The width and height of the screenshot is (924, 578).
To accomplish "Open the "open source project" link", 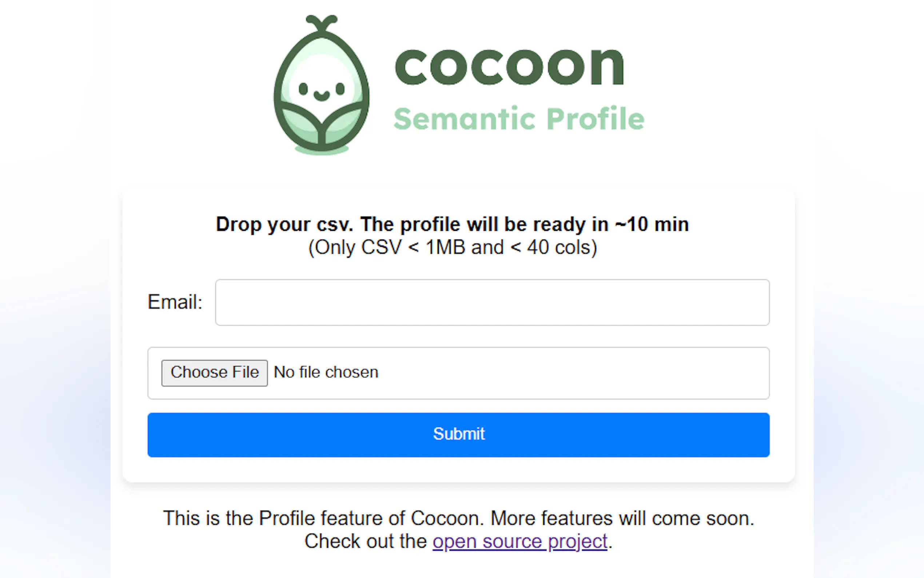I will point(520,542).
